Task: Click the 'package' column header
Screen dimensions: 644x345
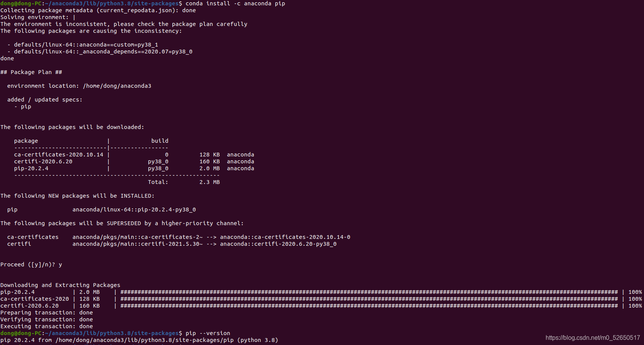Action: click(26, 141)
